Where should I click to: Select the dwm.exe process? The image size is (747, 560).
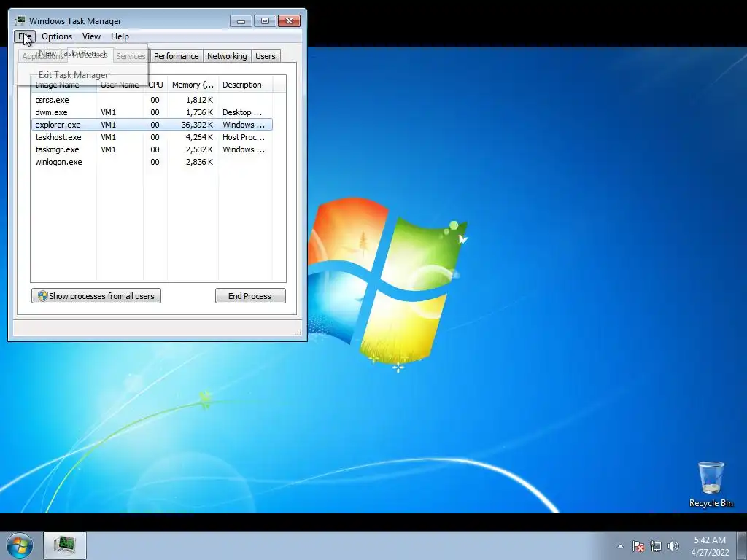click(x=152, y=112)
